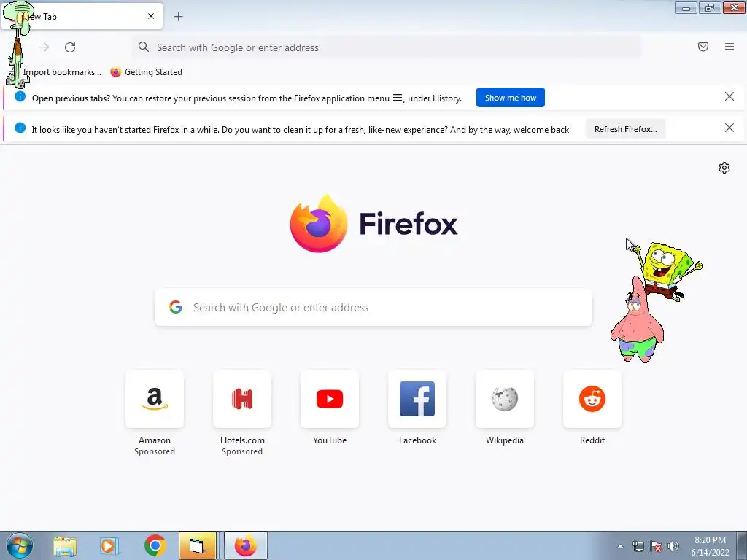The height and width of the screenshot is (560, 747).
Task: Open Google Chrome from the taskbar
Action: (x=155, y=545)
